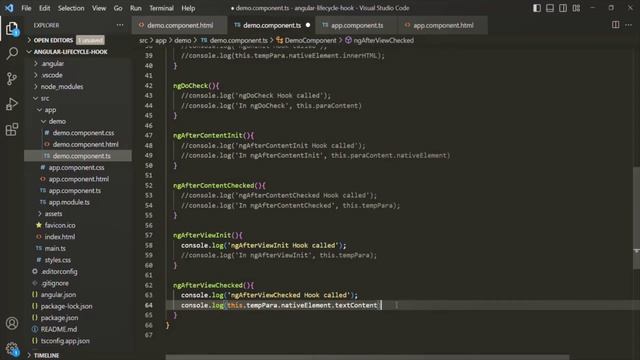This screenshot has width=640, height=360.
Task: Open favicon.ico file
Action: coord(60,225)
